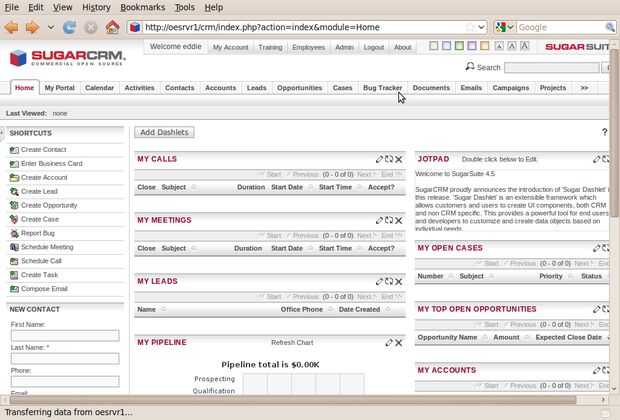Edit the Jotpad dashlet with pencil icon
Screen dimensions: 620x420
point(596,159)
